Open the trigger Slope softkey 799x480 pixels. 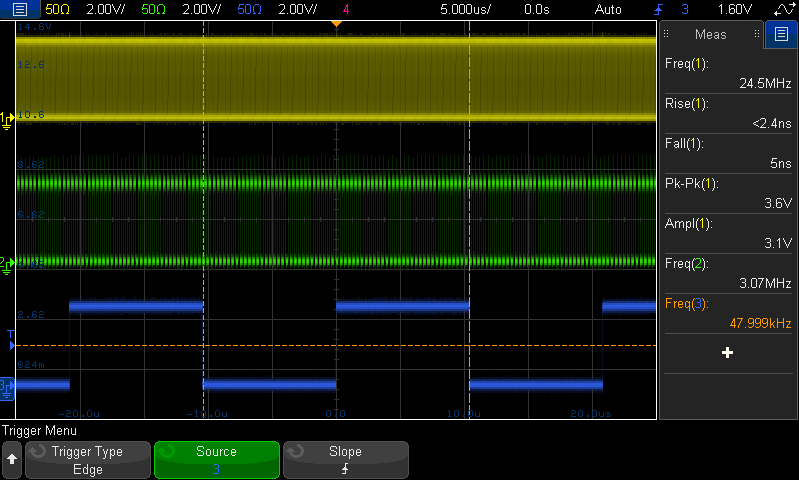pos(345,460)
